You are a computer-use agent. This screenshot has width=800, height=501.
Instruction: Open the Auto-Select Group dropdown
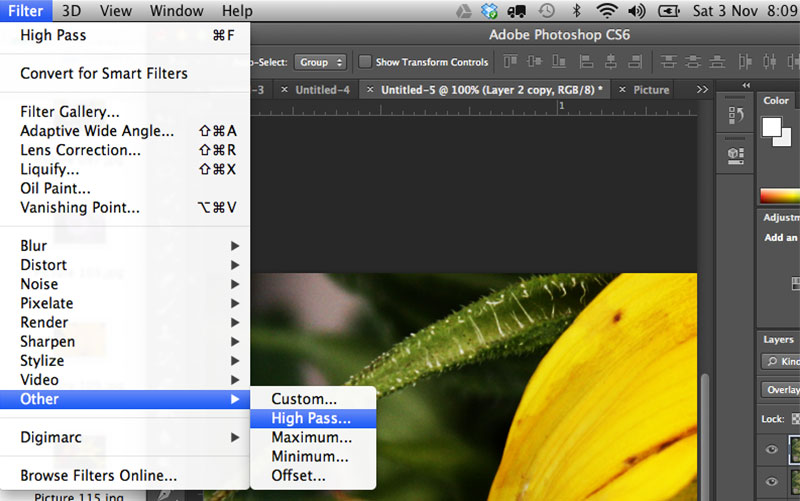[x=321, y=62]
